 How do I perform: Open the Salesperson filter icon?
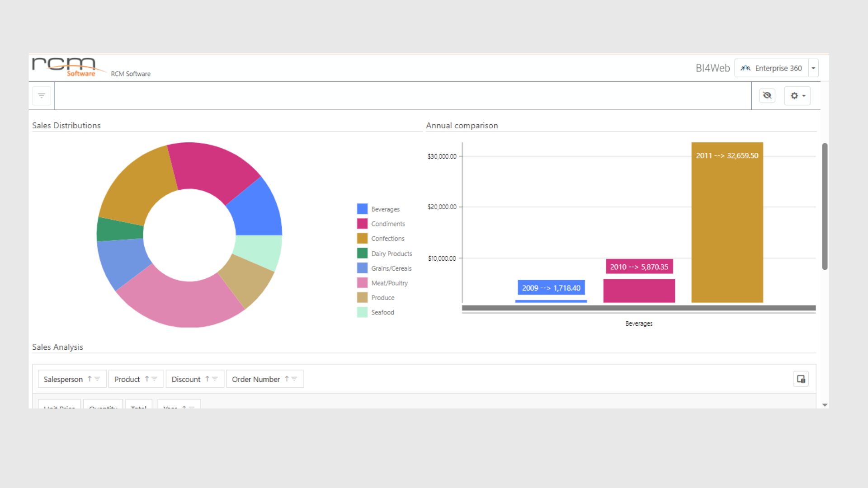point(97,379)
